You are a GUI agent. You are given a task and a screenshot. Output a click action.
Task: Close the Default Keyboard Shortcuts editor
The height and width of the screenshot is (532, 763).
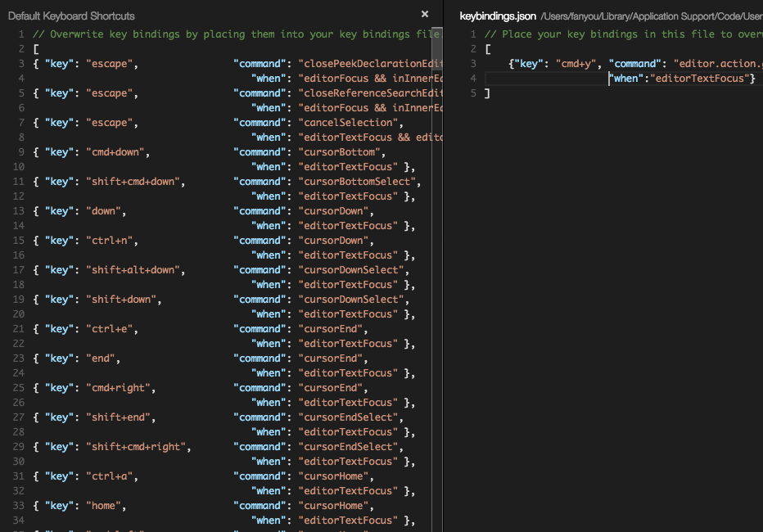tap(424, 14)
